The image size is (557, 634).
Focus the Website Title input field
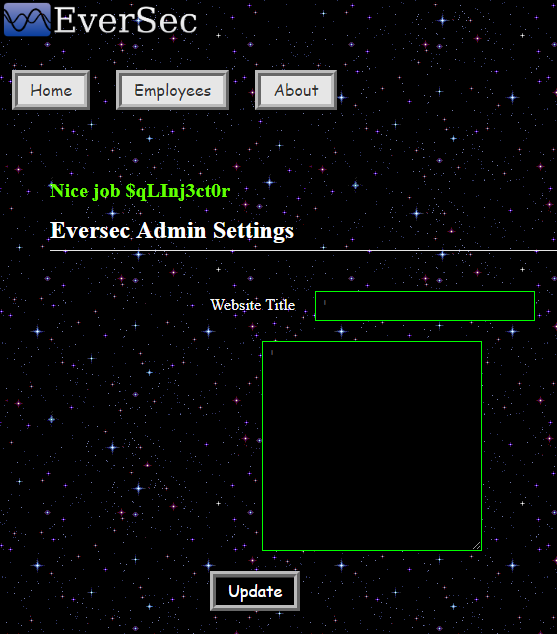click(425, 306)
